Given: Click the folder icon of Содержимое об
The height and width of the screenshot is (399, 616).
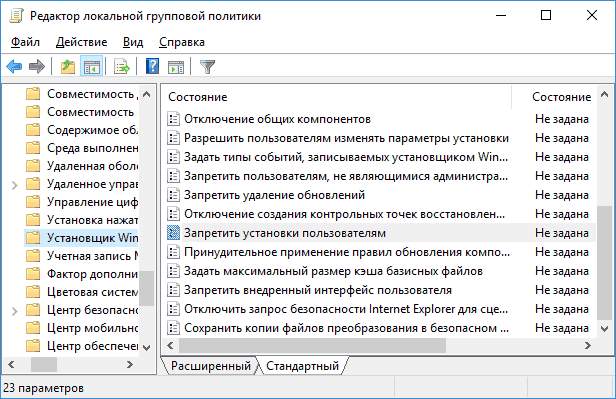Looking at the screenshot, I should pos(33,130).
